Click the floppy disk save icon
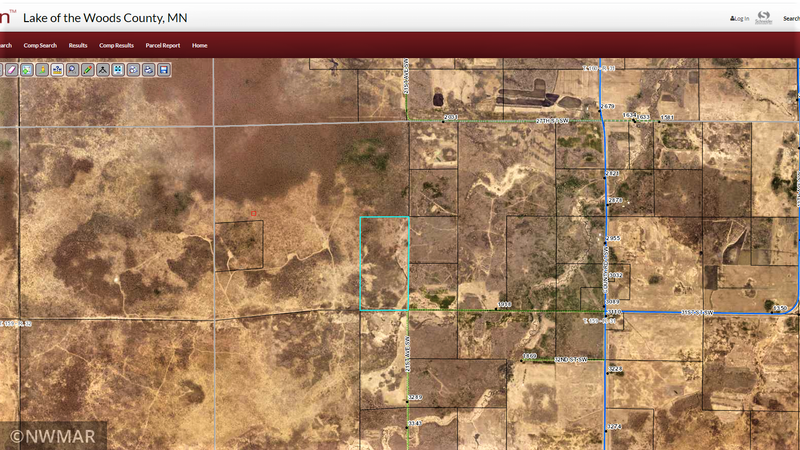Screen dimensions: 800x450 pos(164,70)
